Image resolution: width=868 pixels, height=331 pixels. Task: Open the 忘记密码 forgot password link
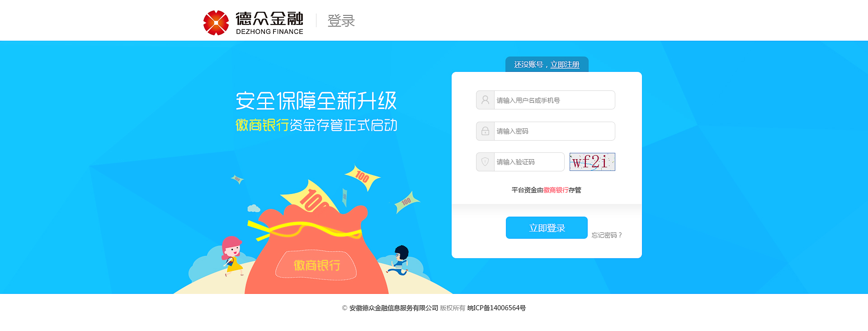[607, 235]
